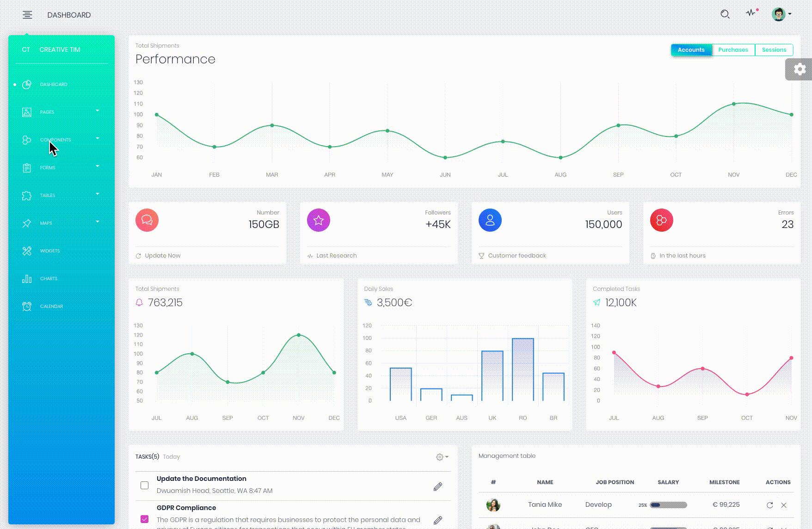Expand the Components menu

click(55, 140)
